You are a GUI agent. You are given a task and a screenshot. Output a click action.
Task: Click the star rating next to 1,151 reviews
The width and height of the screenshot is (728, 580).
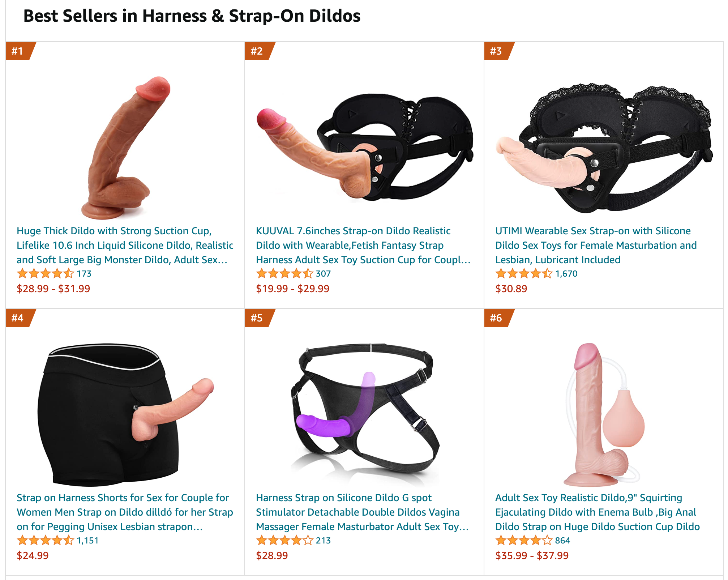pyautogui.click(x=46, y=541)
